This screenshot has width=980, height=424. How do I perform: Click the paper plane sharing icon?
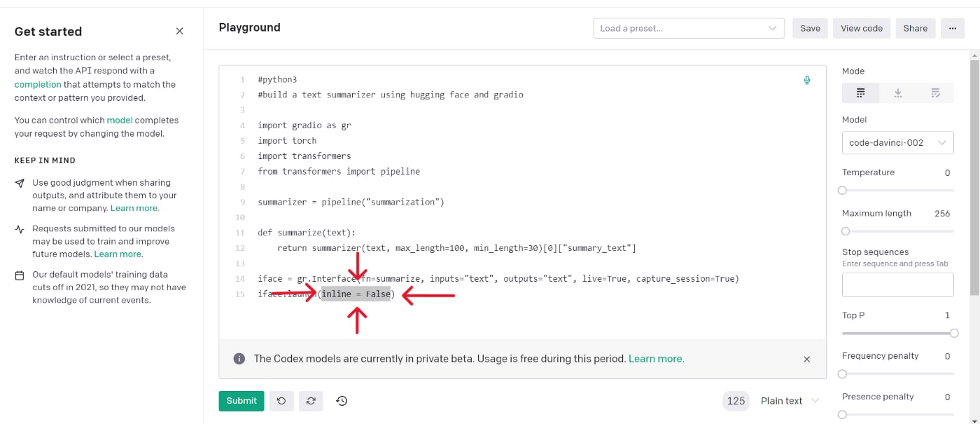point(20,183)
